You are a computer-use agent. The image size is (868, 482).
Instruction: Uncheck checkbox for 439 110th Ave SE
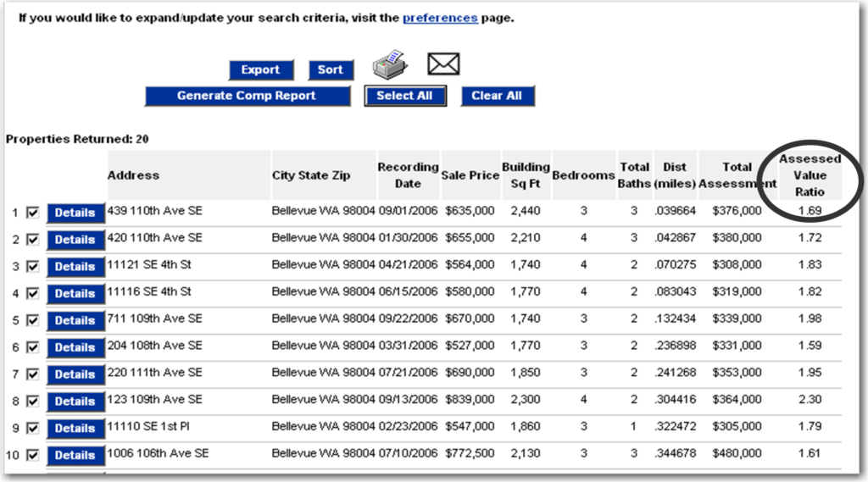(x=33, y=213)
